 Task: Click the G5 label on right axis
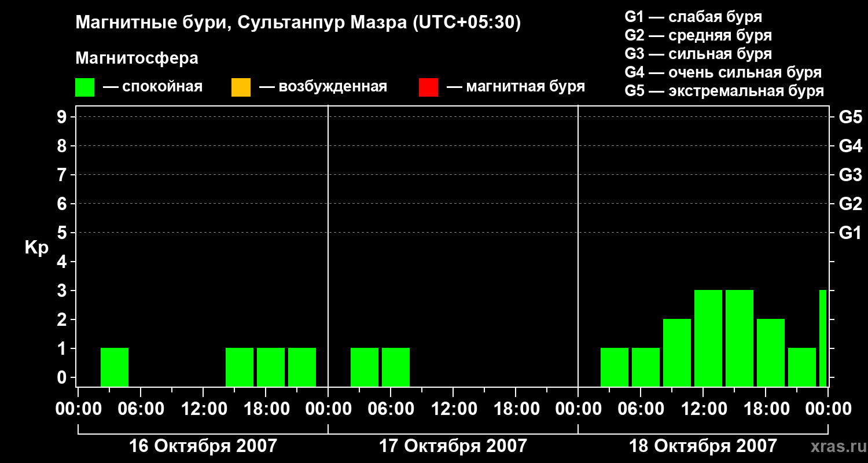point(850,117)
